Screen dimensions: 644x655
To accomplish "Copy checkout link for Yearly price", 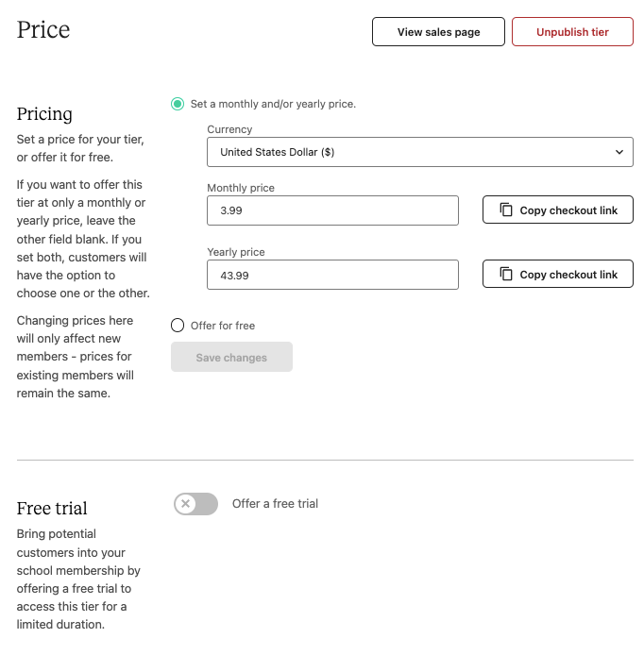I will pyautogui.click(x=558, y=274).
